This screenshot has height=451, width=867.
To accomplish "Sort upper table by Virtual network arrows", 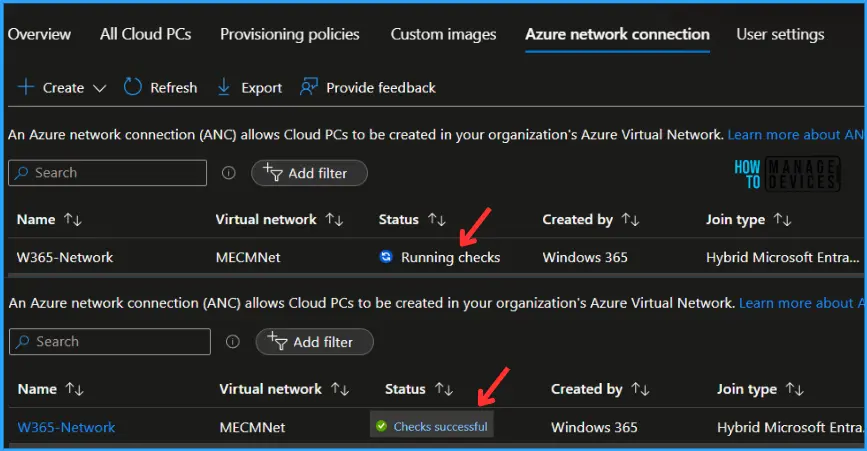I will 334,219.
